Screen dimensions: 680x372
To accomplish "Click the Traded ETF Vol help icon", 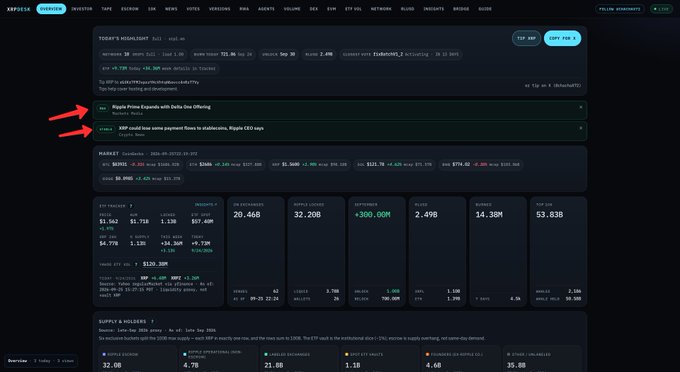I will tap(136, 264).
